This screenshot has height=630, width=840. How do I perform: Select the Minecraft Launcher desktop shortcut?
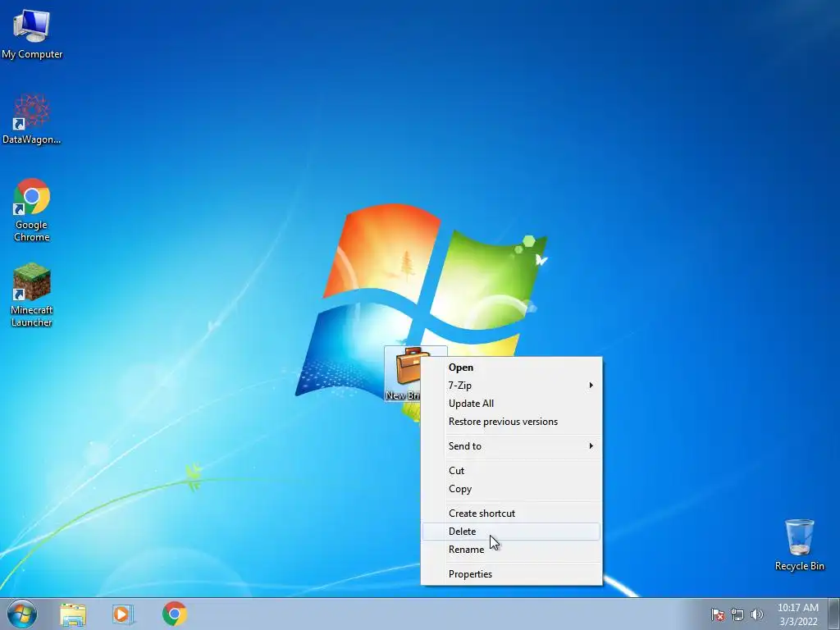pos(32,294)
